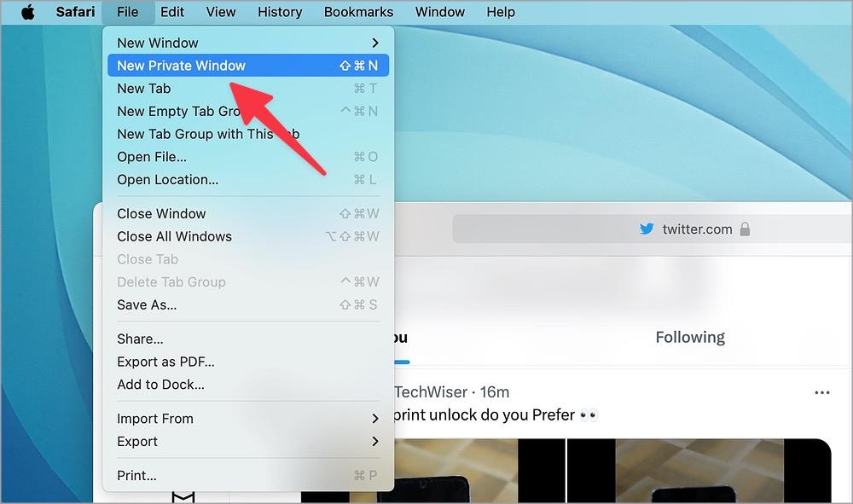
Task: Open the Safari app menu
Action: (75, 12)
